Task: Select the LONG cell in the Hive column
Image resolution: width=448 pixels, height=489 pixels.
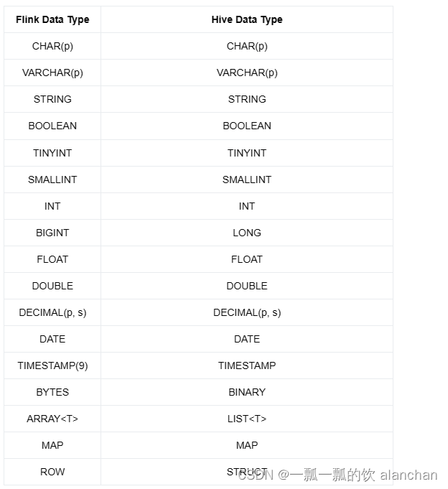Action: (x=247, y=233)
